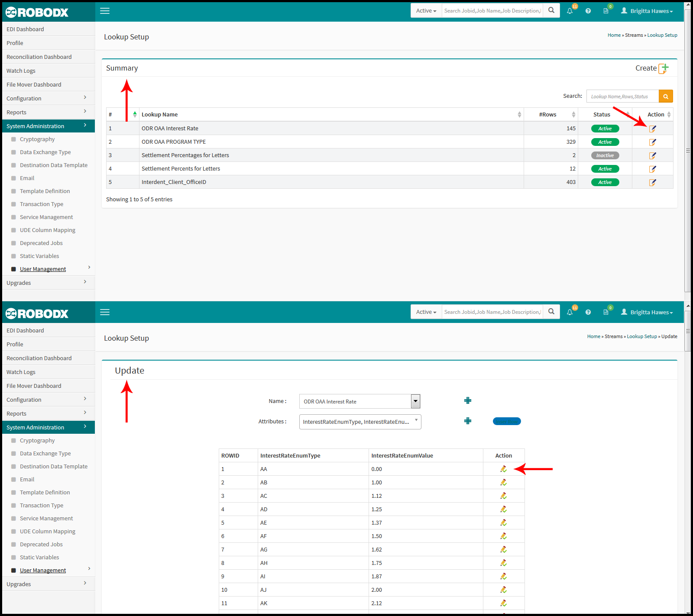Open the notifications bell in top header

click(570, 11)
